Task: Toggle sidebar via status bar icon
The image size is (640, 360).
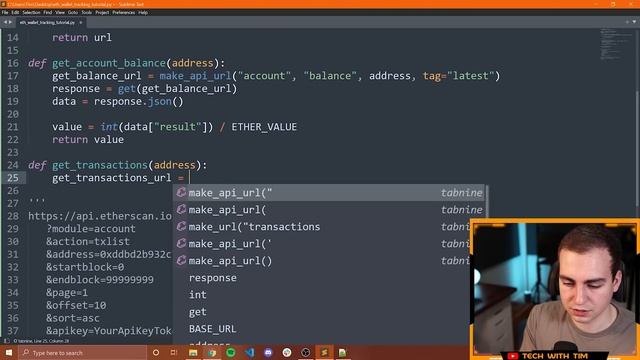Action: click(x=7, y=341)
